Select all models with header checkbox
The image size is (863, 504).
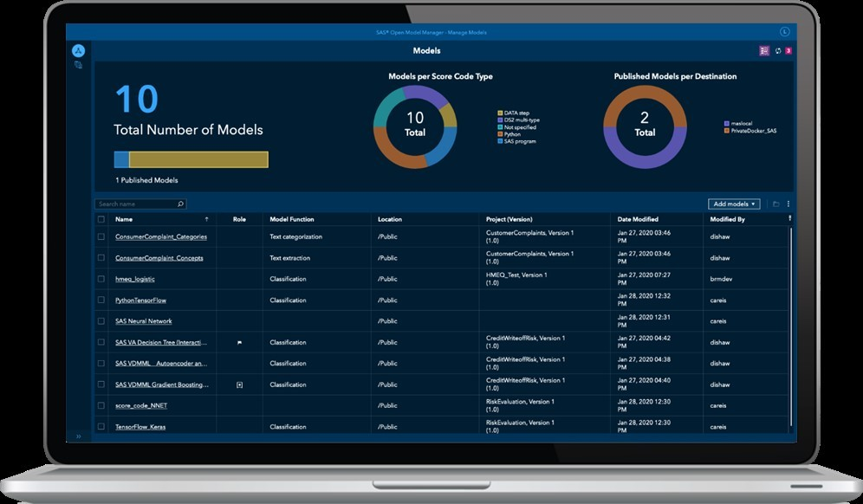point(101,220)
